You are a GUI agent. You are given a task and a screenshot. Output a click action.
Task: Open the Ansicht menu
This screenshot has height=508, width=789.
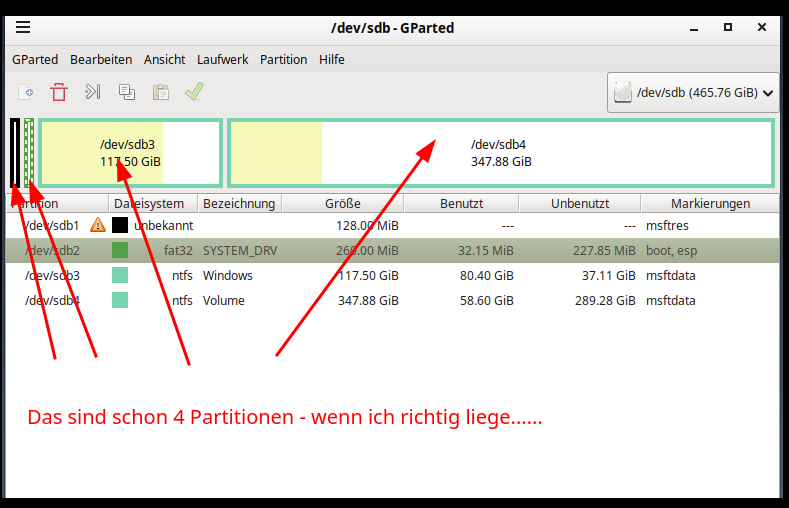click(x=164, y=59)
